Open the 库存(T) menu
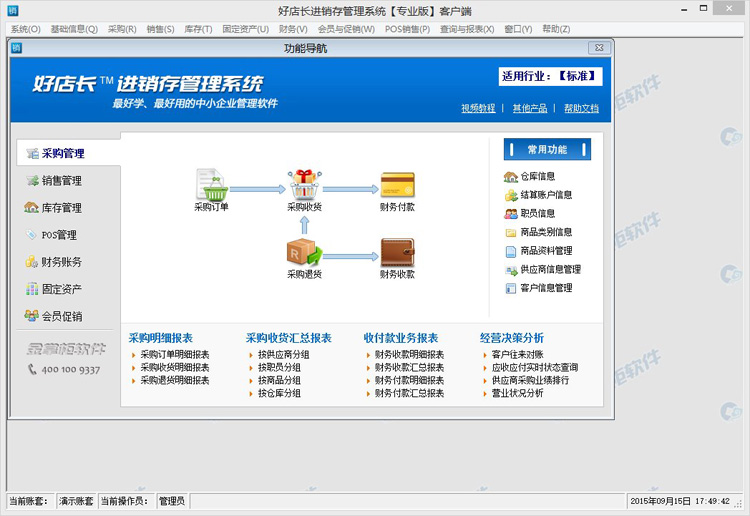The height and width of the screenshot is (516, 750). 198,29
